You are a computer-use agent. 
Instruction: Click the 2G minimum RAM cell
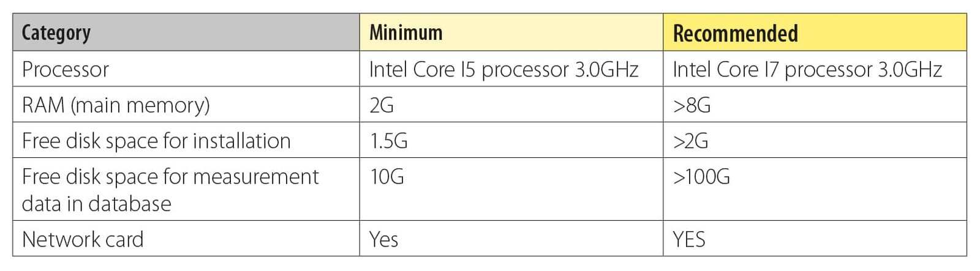(x=382, y=105)
